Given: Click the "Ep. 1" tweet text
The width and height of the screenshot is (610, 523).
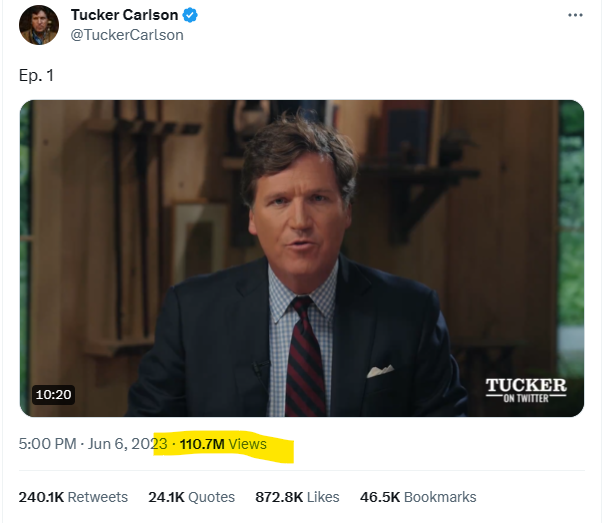Looking at the screenshot, I should [35, 74].
